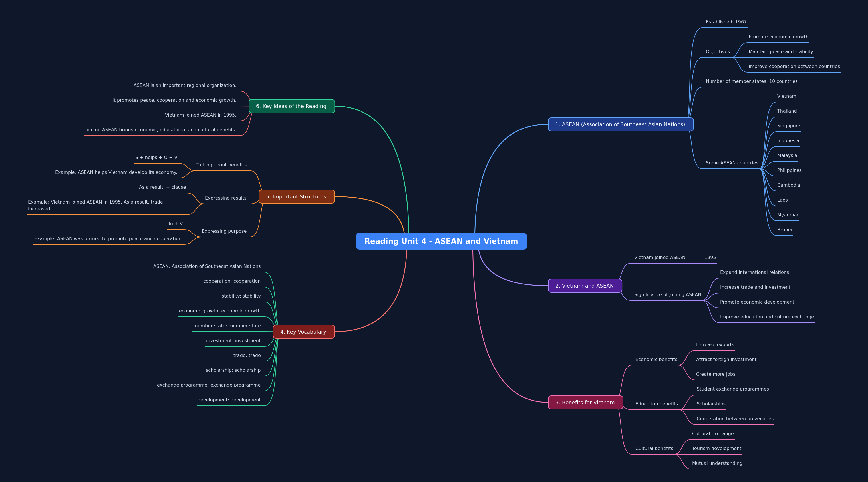Select the 2. Vietnam and ASEAN node

tap(585, 286)
